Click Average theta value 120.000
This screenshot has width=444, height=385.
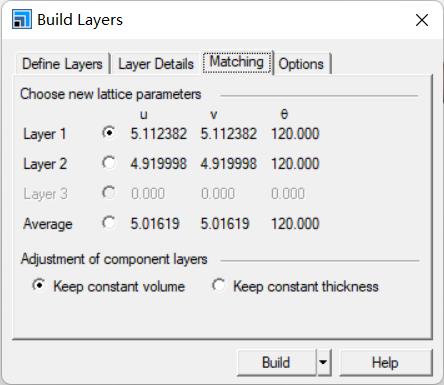click(295, 224)
